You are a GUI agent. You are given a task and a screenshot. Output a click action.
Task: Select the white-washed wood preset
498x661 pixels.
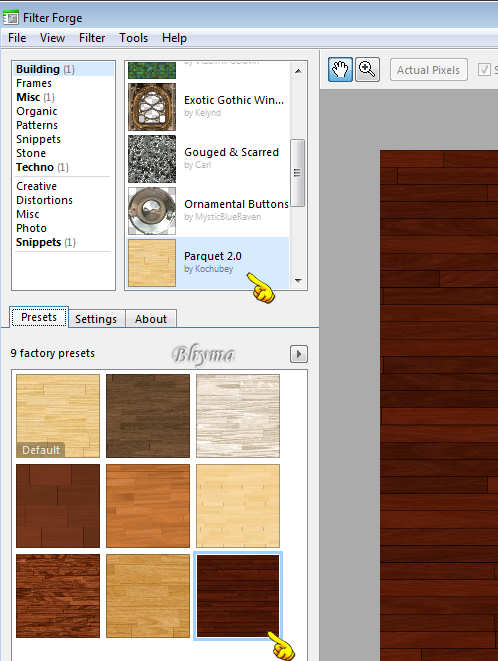(x=238, y=416)
